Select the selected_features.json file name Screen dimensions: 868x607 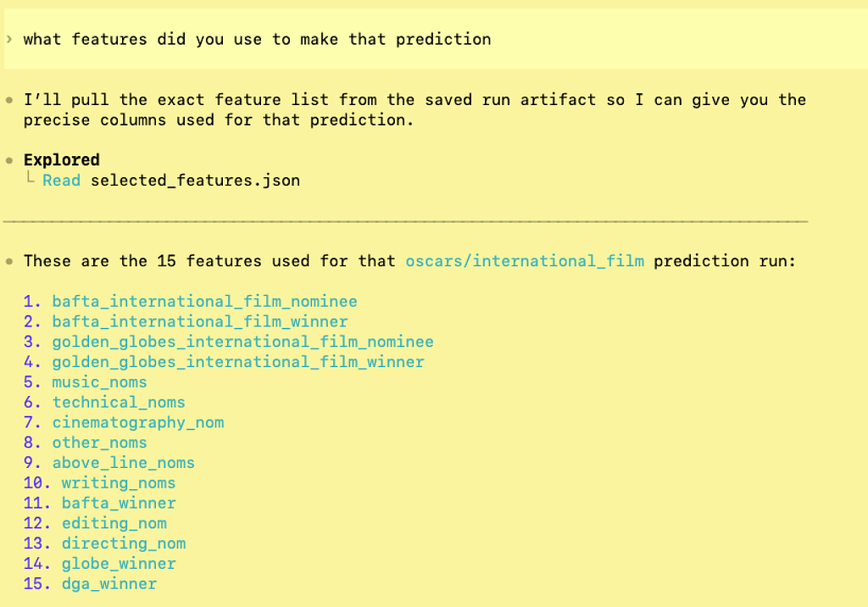tap(196, 181)
